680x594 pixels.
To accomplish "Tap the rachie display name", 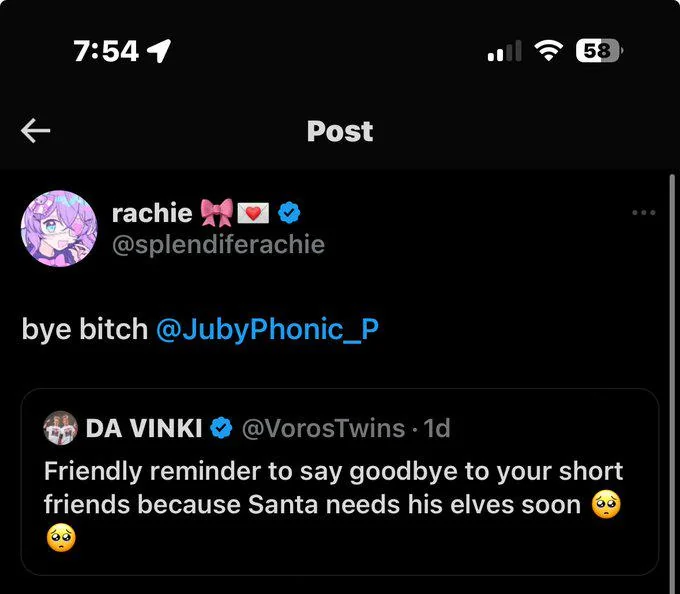I will click(x=152, y=213).
